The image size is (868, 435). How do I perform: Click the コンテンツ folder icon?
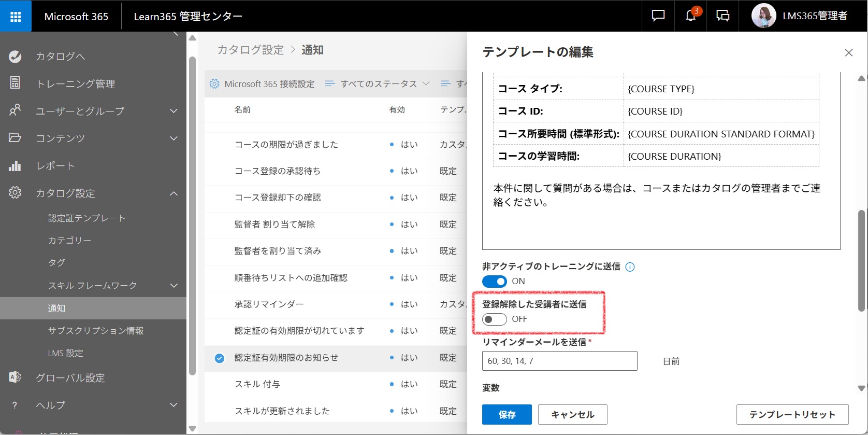pyautogui.click(x=15, y=138)
